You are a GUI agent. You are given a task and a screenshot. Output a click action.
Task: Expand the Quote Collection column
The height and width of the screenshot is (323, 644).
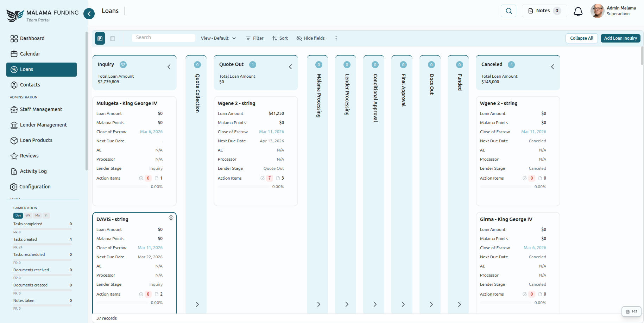(197, 304)
